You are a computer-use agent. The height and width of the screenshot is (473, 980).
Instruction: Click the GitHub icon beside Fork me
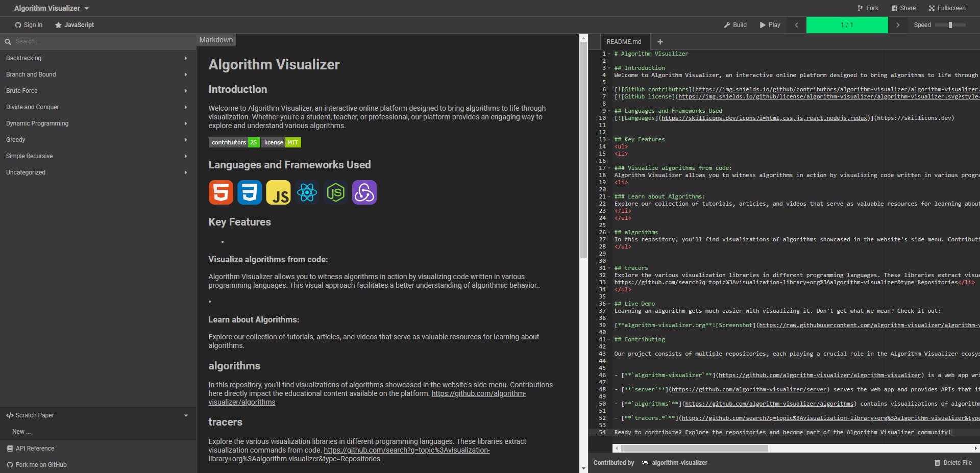(10, 465)
